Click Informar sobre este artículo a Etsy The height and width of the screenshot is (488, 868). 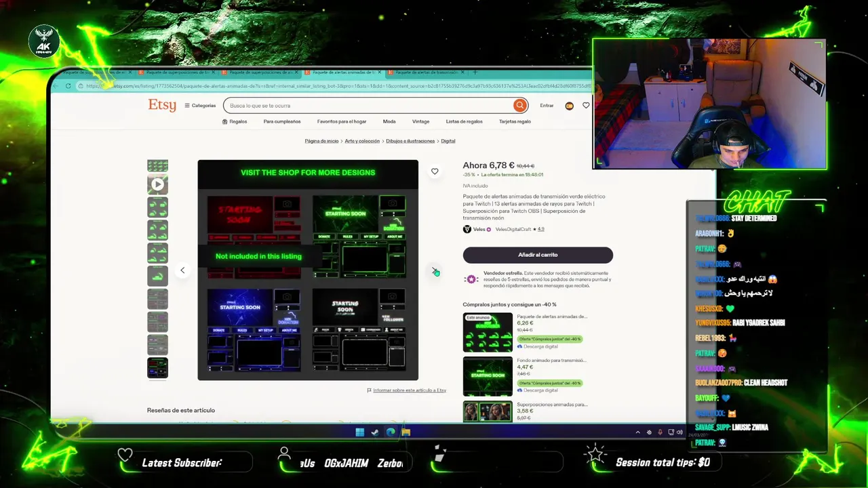pos(410,390)
